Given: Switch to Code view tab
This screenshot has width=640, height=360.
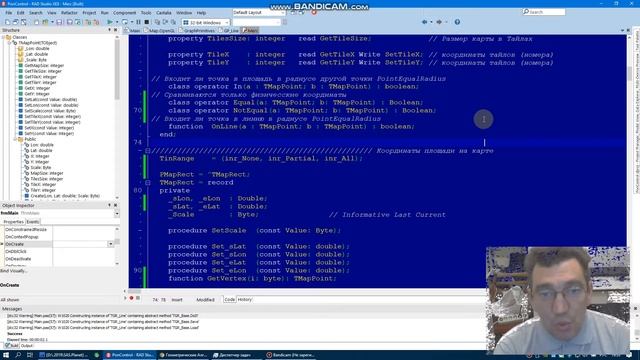Looking at the screenshot, I should [x=229, y=300].
